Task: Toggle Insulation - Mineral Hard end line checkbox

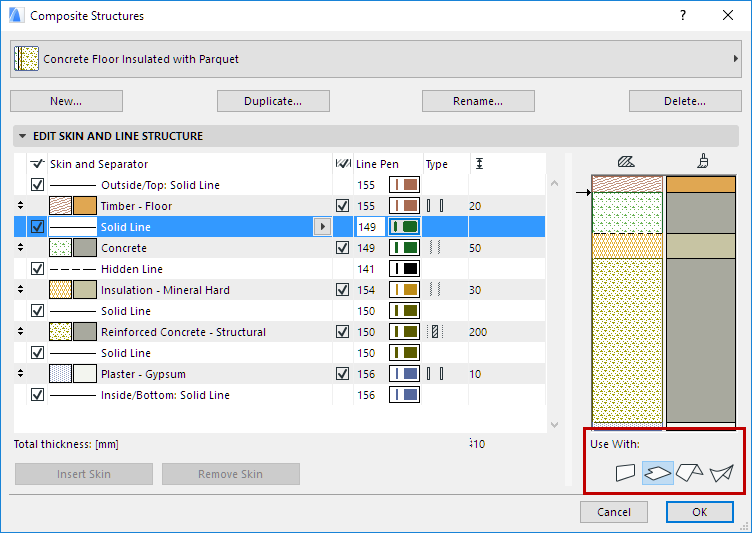Action: 342,290
